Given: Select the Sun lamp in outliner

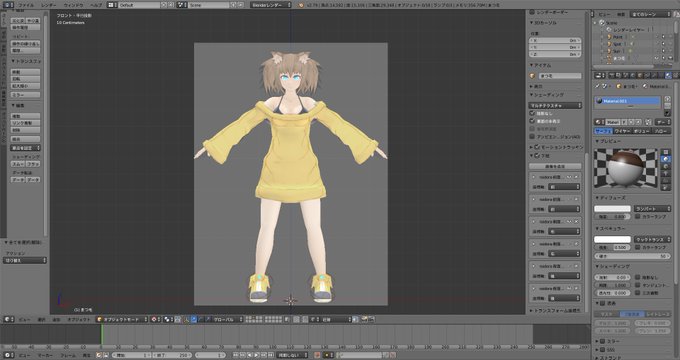Looking at the screenshot, I should tap(616, 51).
